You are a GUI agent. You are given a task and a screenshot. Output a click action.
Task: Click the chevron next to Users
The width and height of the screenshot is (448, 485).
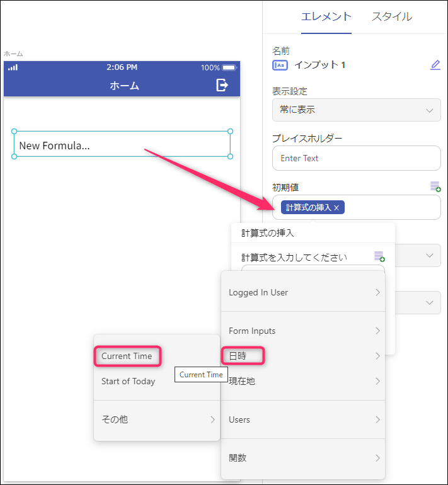pos(378,419)
